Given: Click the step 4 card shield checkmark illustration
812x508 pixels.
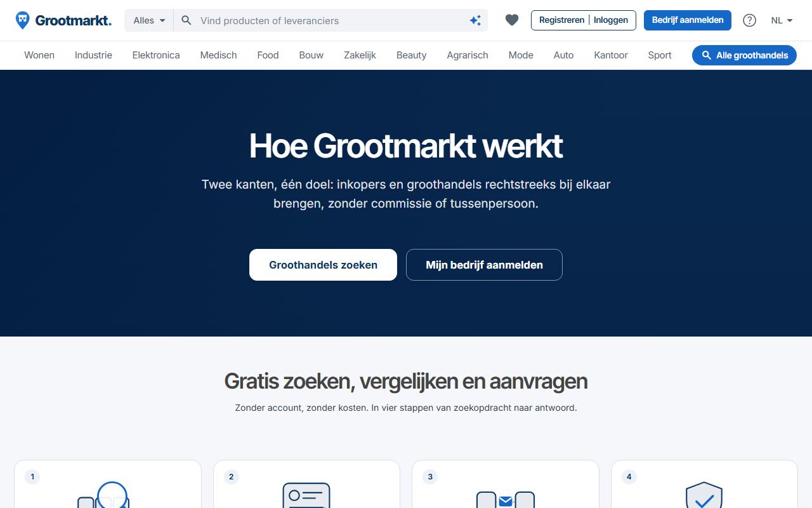Looking at the screenshot, I should (x=704, y=495).
